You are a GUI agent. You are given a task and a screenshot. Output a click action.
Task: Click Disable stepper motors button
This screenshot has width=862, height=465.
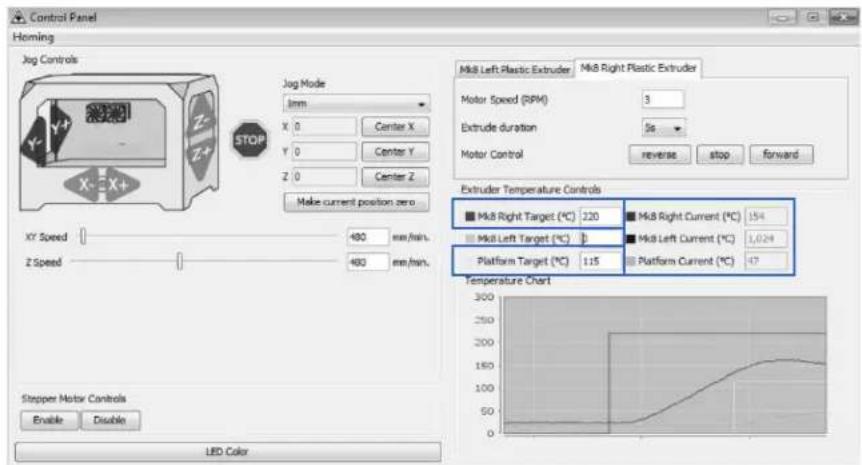(x=110, y=420)
